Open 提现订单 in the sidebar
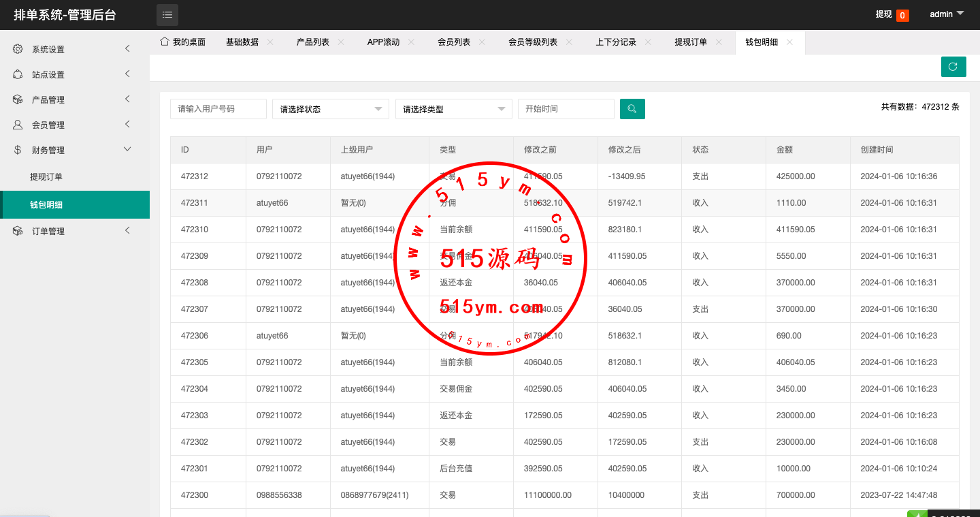Screen dimensions: 980x517 (46, 177)
